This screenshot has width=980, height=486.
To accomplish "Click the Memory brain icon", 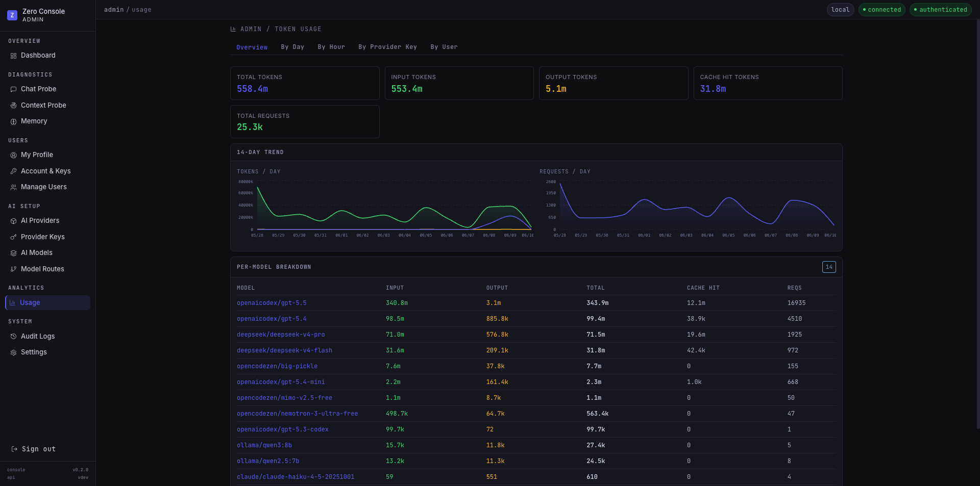I will coord(13,121).
